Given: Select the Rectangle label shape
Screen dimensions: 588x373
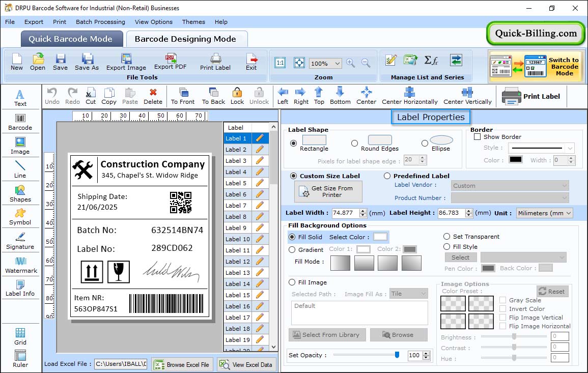Looking at the screenshot, I should coord(294,143).
